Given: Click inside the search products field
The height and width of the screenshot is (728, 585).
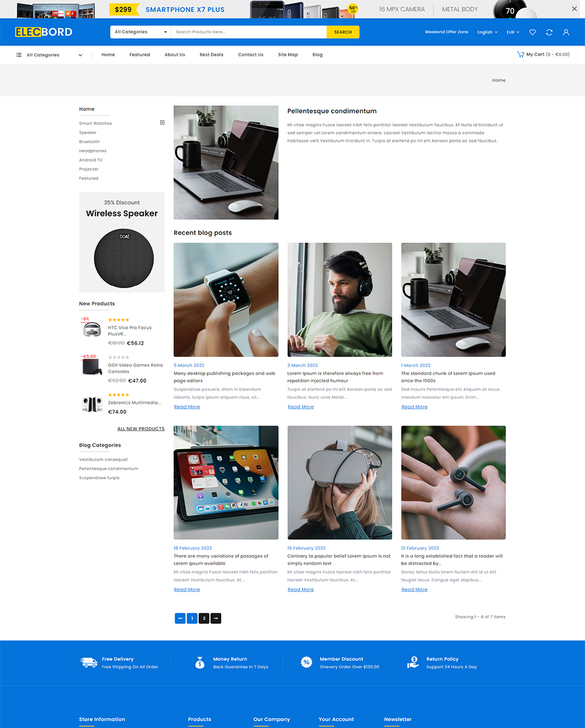Looking at the screenshot, I should (249, 32).
